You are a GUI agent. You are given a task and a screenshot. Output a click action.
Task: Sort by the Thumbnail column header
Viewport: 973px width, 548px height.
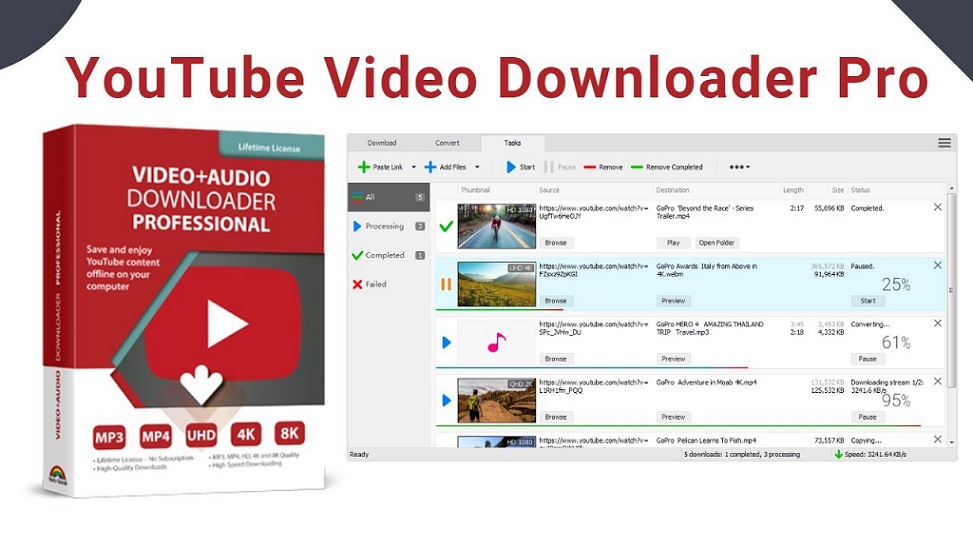[475, 190]
